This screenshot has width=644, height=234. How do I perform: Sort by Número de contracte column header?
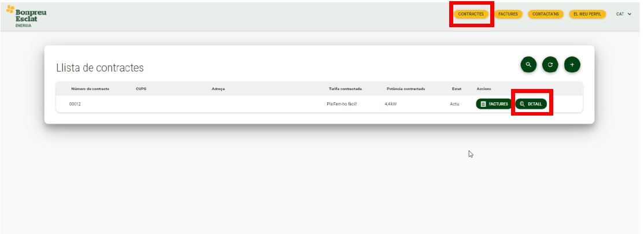click(90, 89)
